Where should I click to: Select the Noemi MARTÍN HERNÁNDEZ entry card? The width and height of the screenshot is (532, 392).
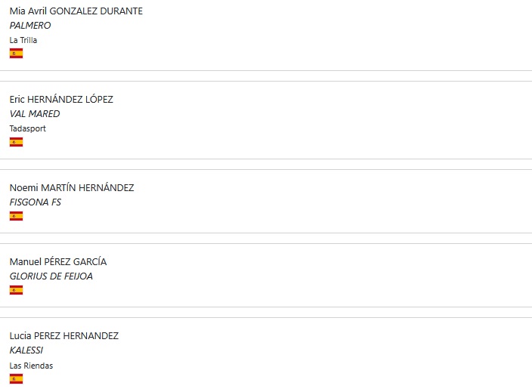point(266,201)
